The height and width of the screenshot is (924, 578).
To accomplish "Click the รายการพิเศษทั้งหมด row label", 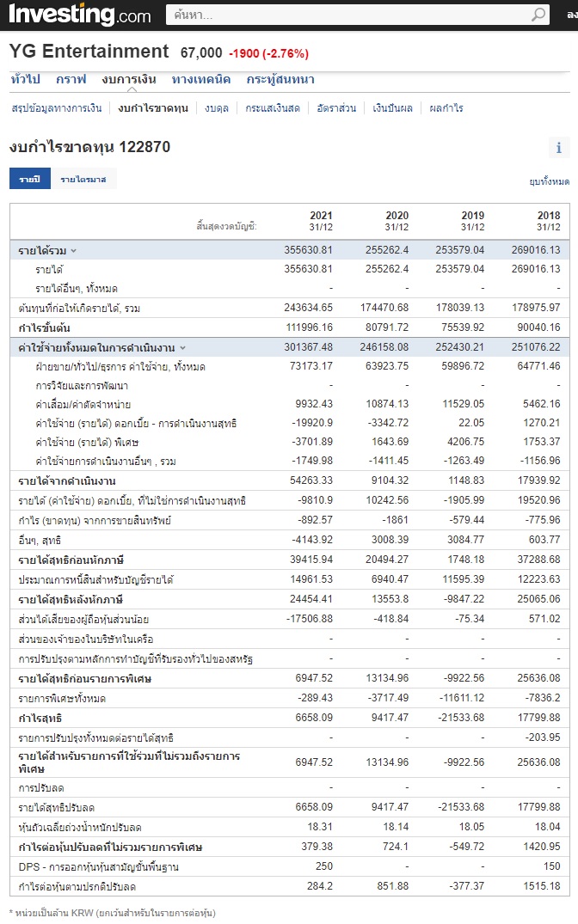I will pos(62,699).
